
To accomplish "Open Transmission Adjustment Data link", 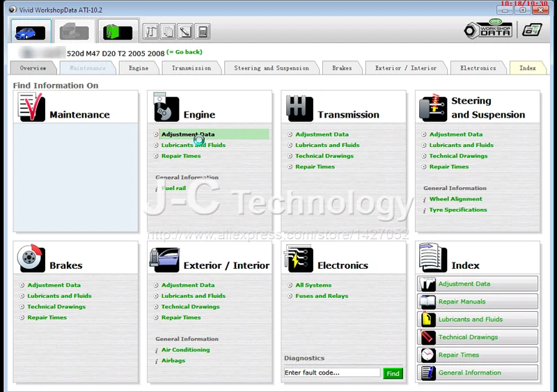I will [x=322, y=134].
